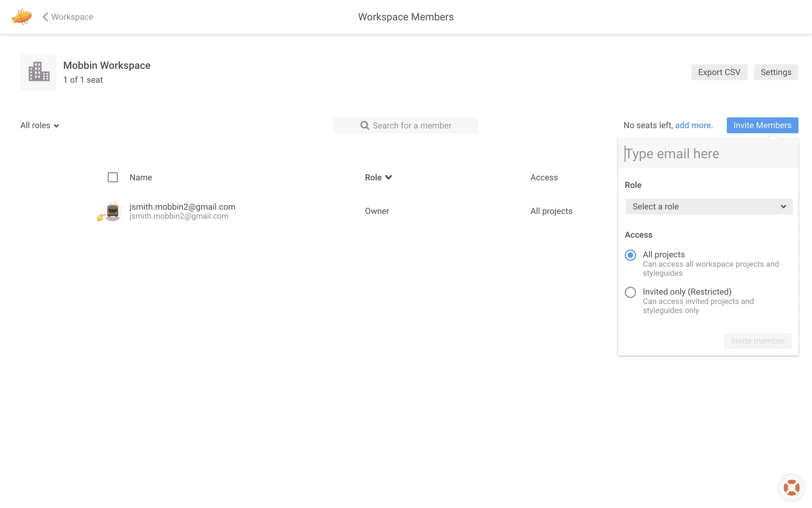812x508 pixels.
Task: Focus the Type email here field
Action: click(708, 154)
